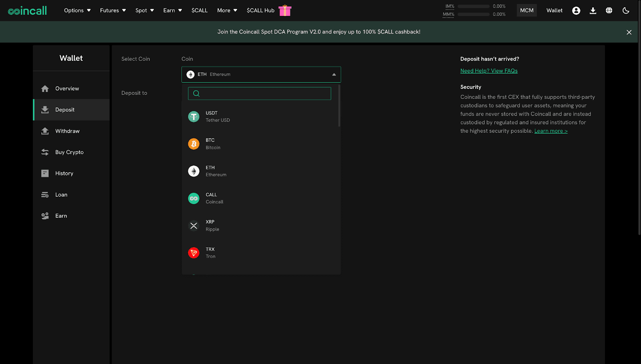Open the gift icon beside $CALL Hub
This screenshot has height=364, width=641.
point(285,10)
